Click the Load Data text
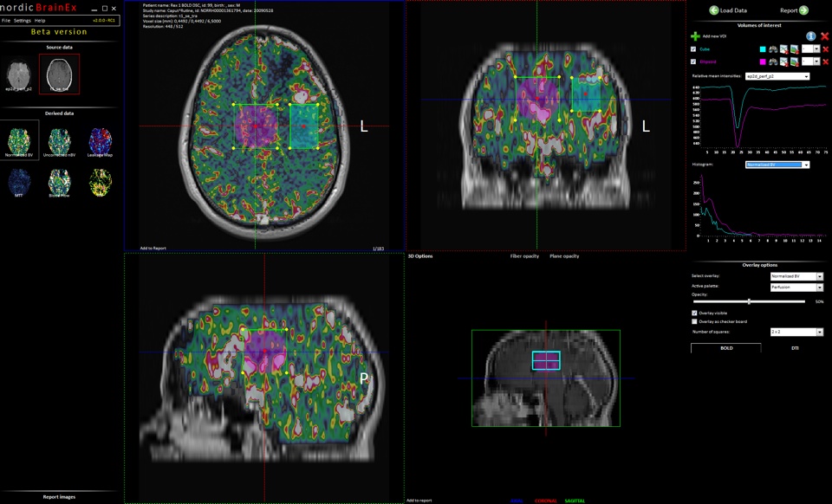The image size is (832, 504). (x=733, y=10)
